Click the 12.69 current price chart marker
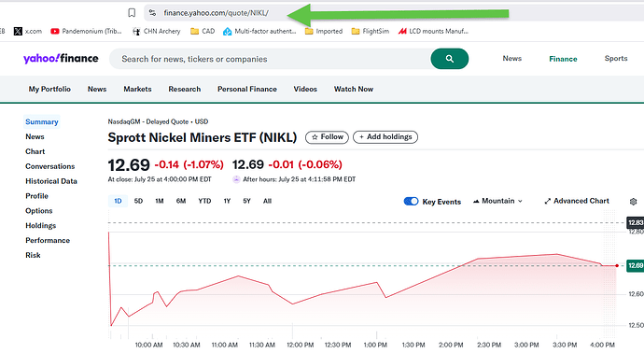Screen dimensions: 644x353 coord(635,265)
